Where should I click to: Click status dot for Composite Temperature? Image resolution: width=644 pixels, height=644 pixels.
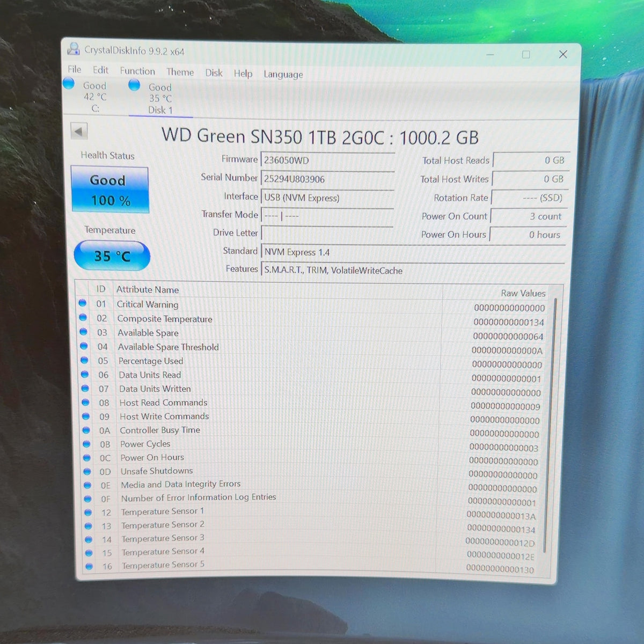[x=83, y=317]
